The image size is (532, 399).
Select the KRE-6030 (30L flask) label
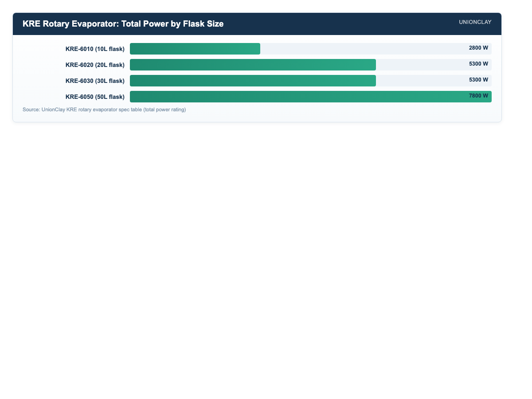tap(95, 81)
